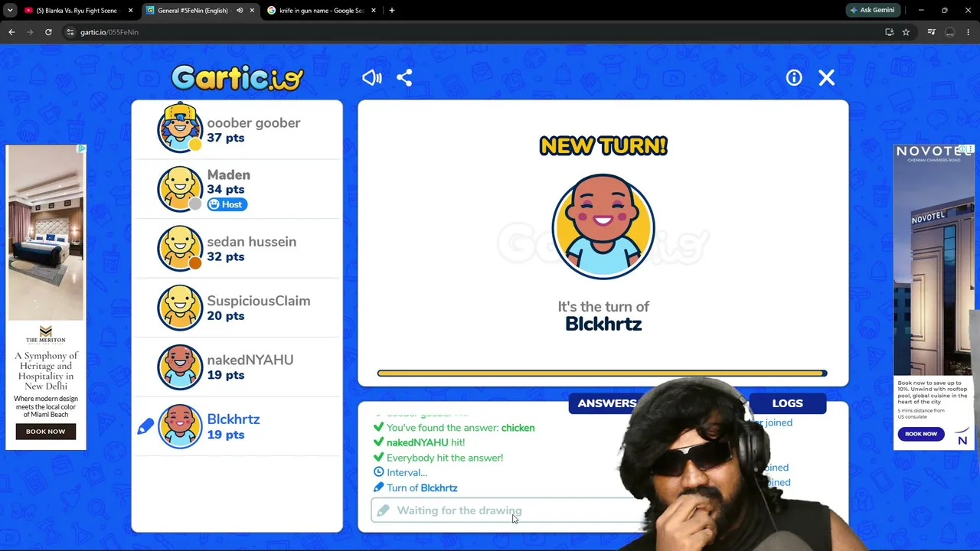Click the share room icon
The height and width of the screenshot is (551, 980).
404,77
